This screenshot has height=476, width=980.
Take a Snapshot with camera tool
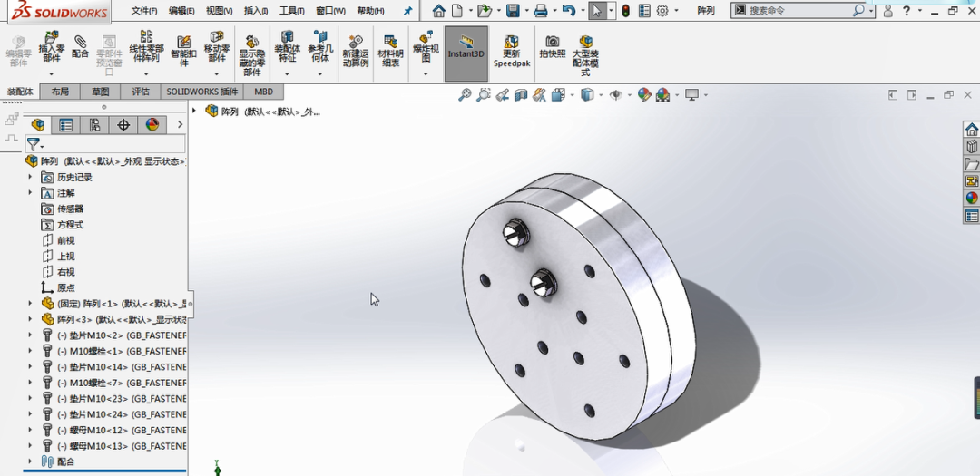pyautogui.click(x=553, y=47)
